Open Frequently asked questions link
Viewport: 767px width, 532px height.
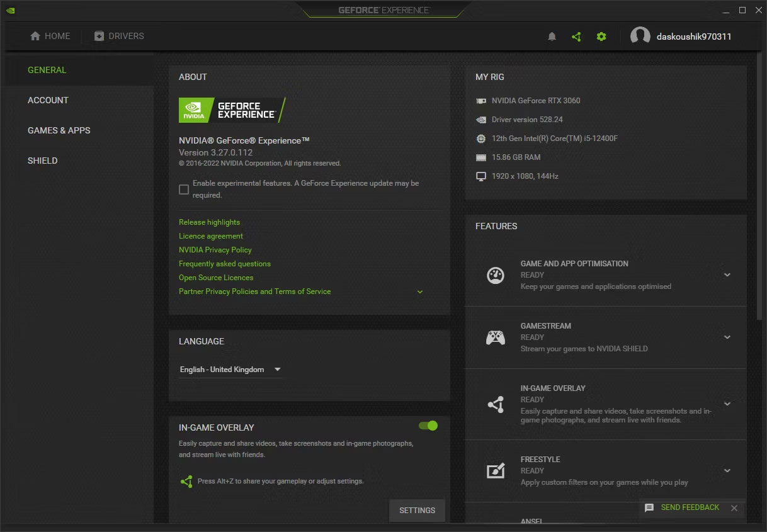225,264
